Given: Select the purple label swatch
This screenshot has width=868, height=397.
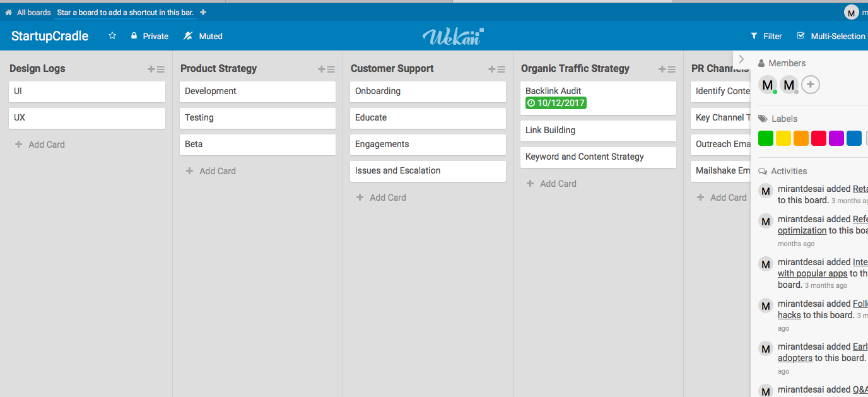Looking at the screenshot, I should 836,138.
